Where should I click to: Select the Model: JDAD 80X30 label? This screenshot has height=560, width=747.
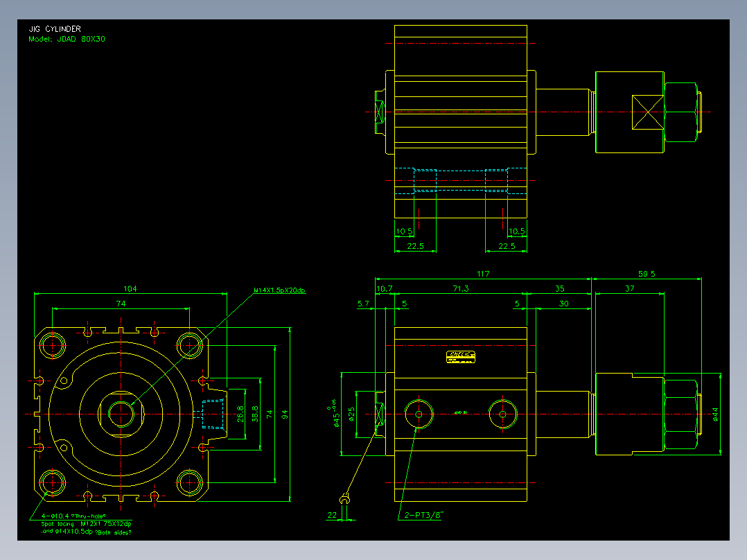coord(67,39)
